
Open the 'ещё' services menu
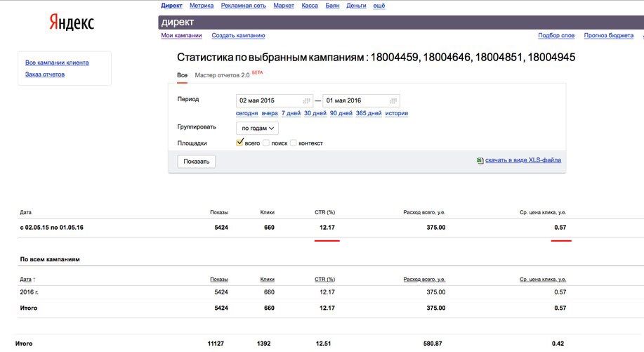click(x=379, y=6)
